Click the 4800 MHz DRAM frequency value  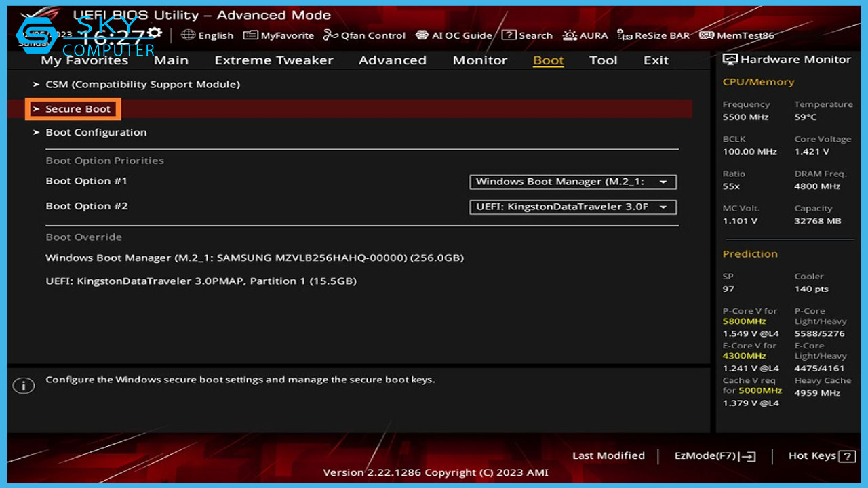point(817,186)
